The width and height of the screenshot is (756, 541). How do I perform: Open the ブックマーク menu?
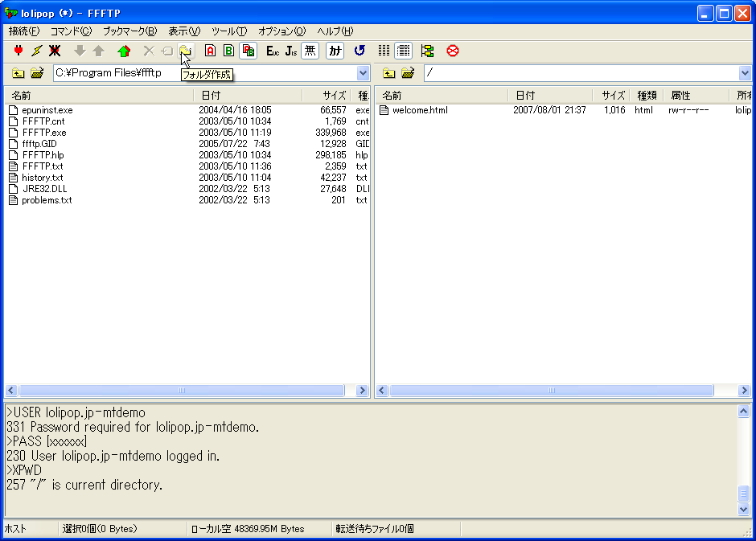point(130,31)
